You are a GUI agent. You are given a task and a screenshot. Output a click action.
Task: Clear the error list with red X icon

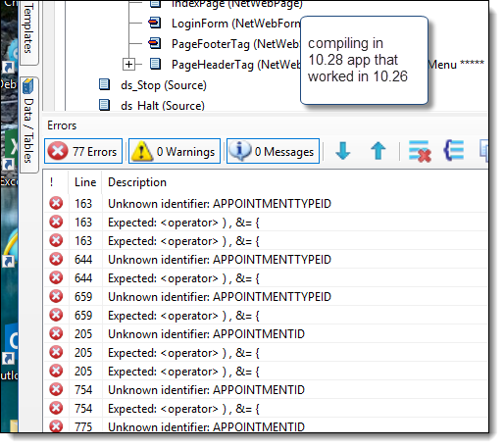click(420, 151)
